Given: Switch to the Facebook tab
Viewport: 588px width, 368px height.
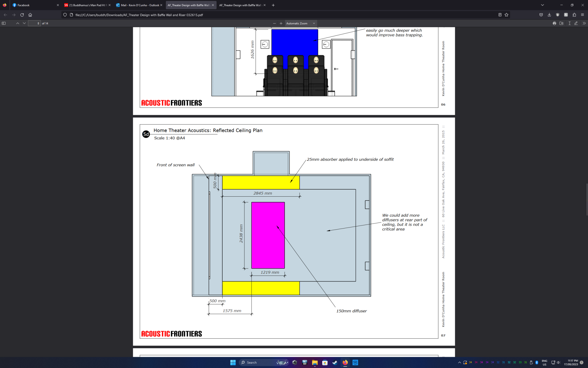Looking at the screenshot, I should click(x=32, y=5).
